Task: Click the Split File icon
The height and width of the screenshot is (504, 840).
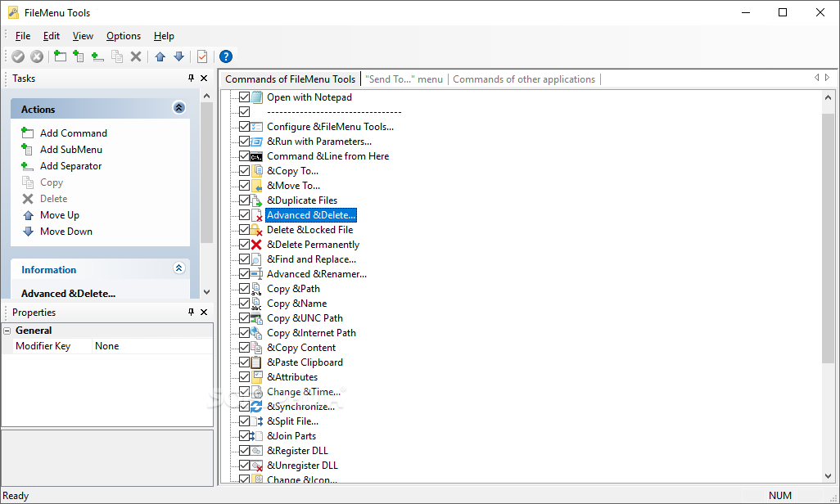Action: pyautogui.click(x=256, y=421)
